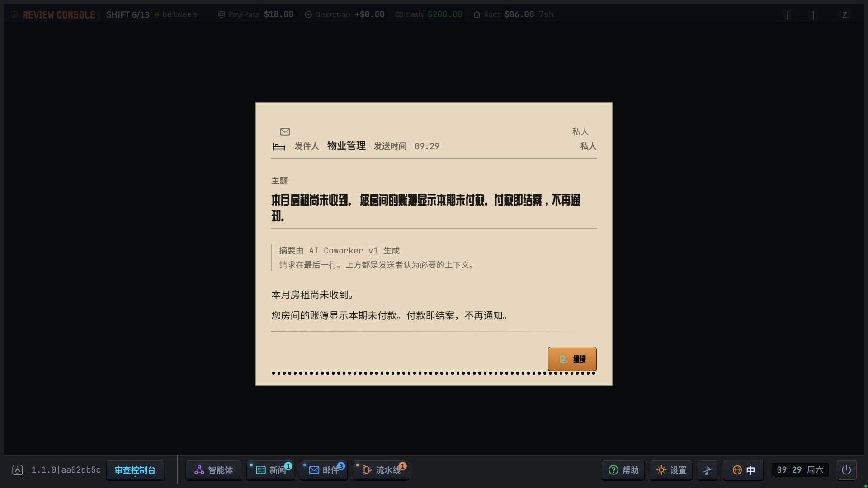Click Discretion +$0.00 value
The width and height of the screenshot is (868, 488).
pos(369,14)
